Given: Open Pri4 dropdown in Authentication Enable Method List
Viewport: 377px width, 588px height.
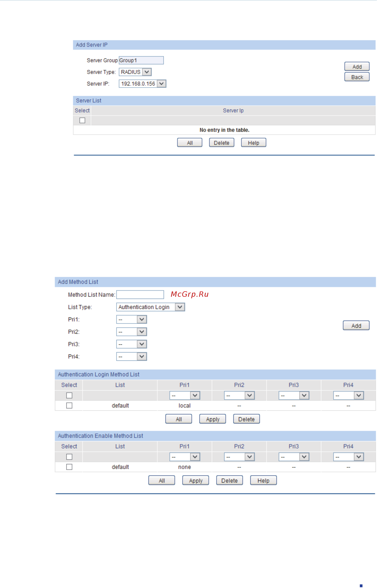Looking at the screenshot, I should pyautogui.click(x=359, y=456).
